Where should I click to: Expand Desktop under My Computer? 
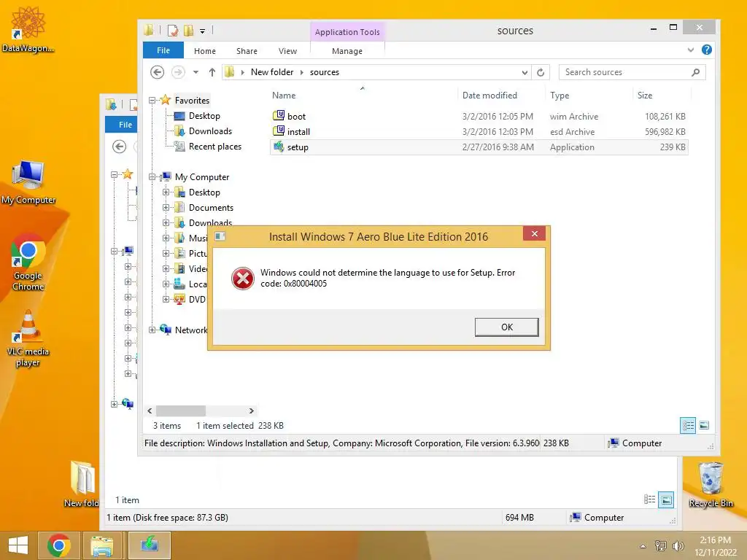(x=166, y=192)
